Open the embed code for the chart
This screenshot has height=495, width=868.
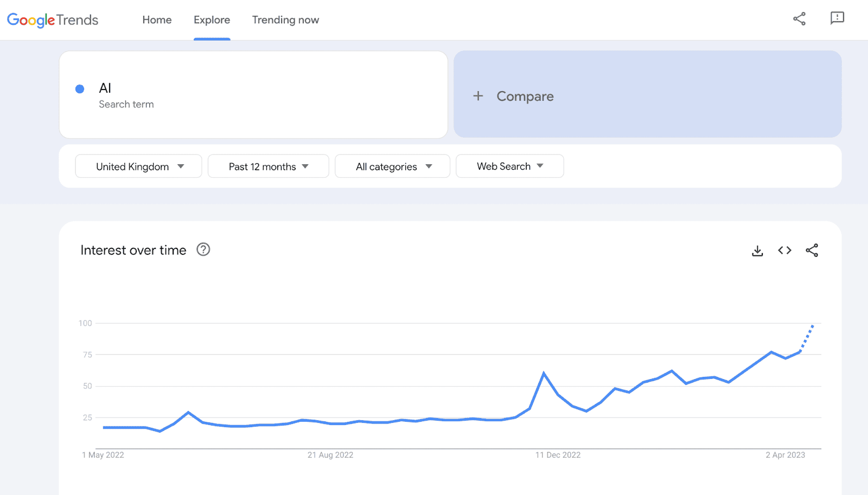point(784,250)
